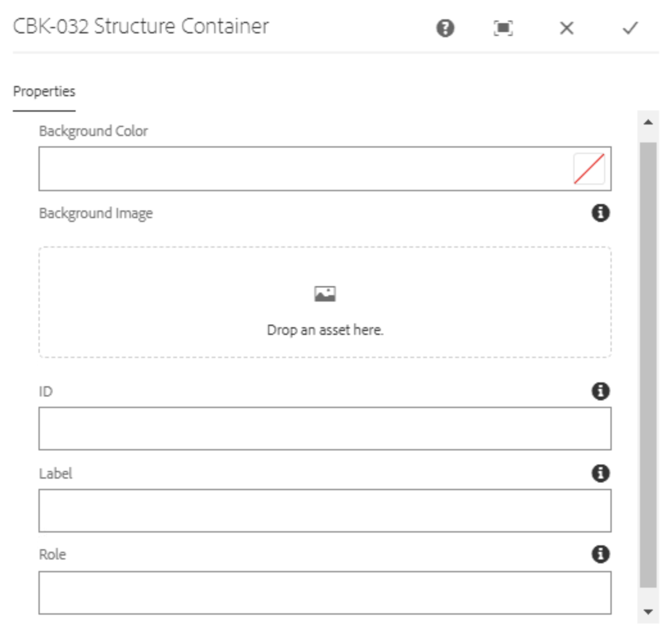672x639 pixels.
Task: Click the CBK-032 Structure Container title
Action: pos(141,27)
